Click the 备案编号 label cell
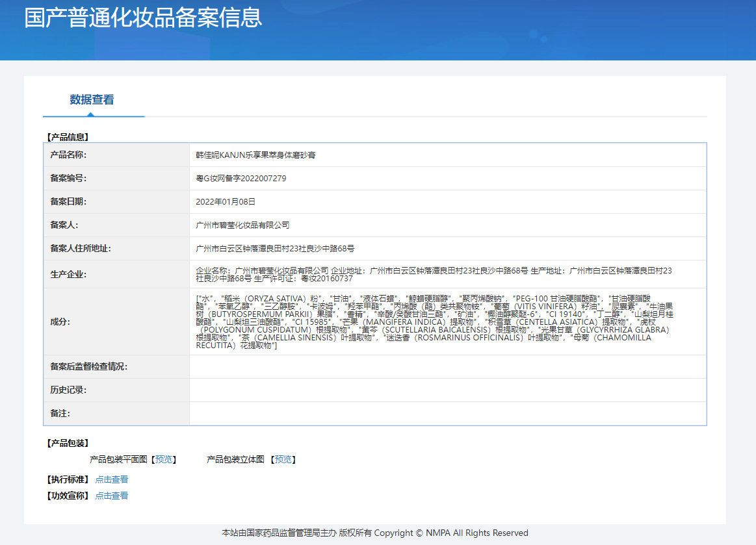This screenshot has height=545, width=756. coord(116,178)
